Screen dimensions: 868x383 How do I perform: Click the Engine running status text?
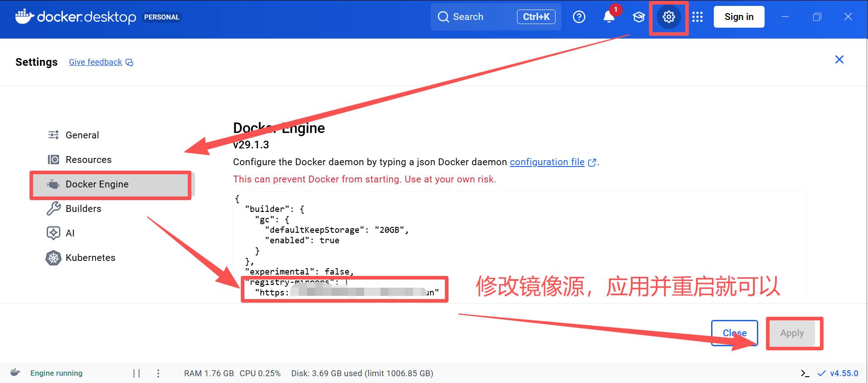pos(56,373)
